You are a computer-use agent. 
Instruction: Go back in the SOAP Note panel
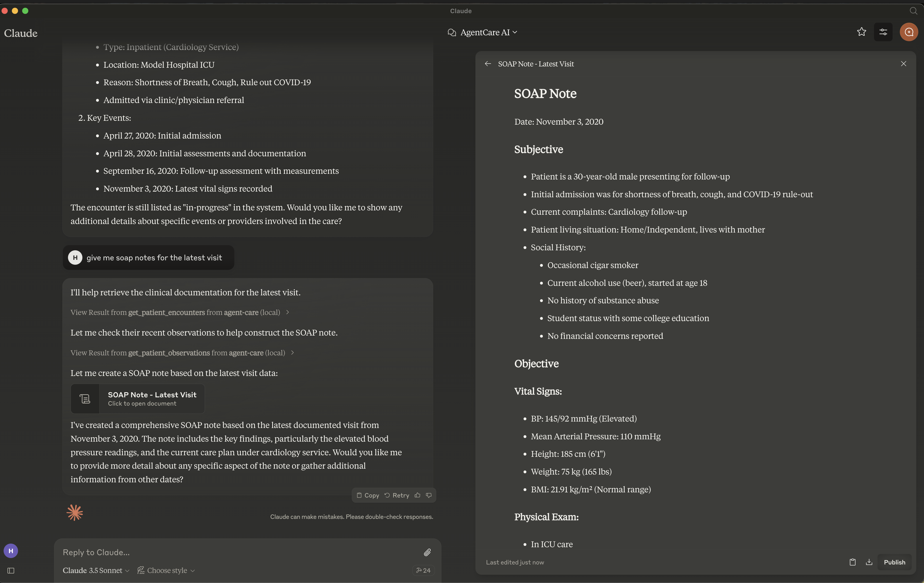[x=488, y=64]
